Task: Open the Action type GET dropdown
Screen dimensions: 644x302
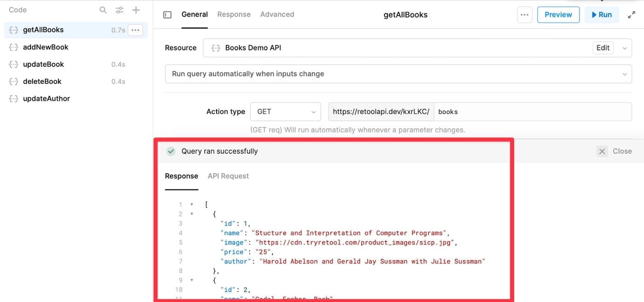Action: click(x=285, y=111)
